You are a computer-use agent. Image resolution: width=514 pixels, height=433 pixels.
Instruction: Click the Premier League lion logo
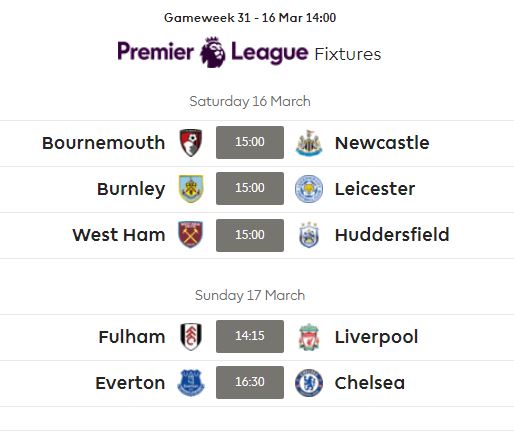(212, 52)
